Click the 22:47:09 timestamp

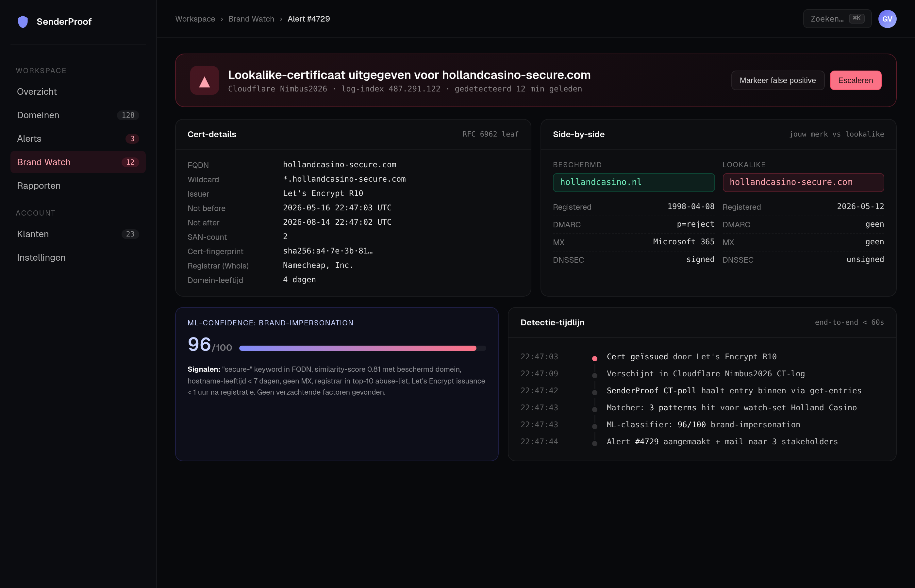tap(539, 374)
